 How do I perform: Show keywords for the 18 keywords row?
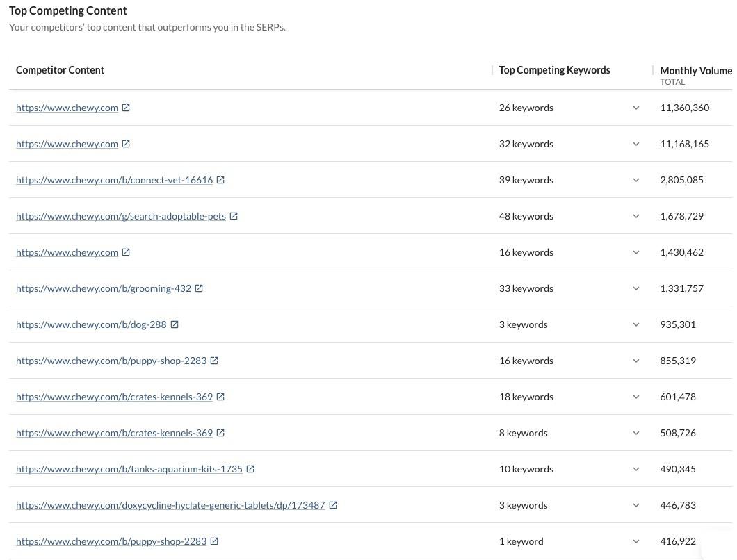click(x=635, y=397)
